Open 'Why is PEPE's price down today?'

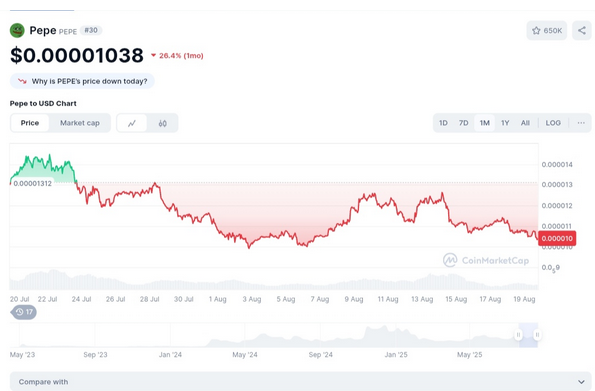82,81
